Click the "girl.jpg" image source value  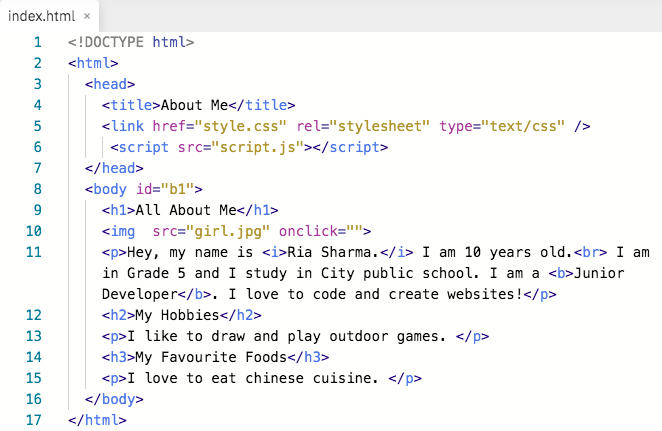coord(228,231)
